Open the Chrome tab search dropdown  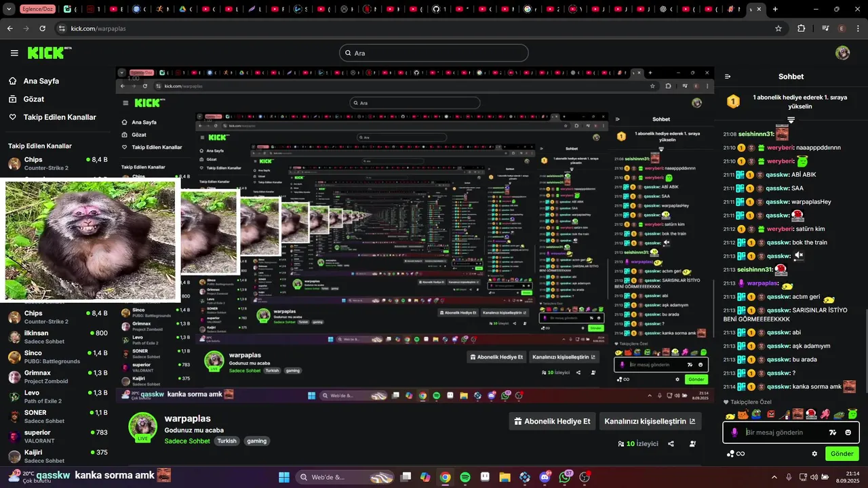click(x=9, y=9)
